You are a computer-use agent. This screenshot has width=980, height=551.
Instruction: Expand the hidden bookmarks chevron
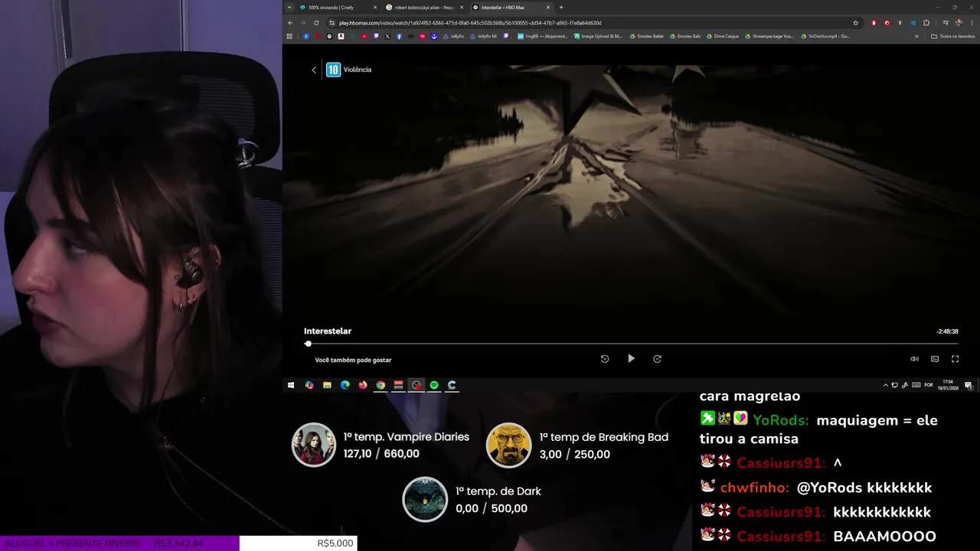click(x=916, y=36)
